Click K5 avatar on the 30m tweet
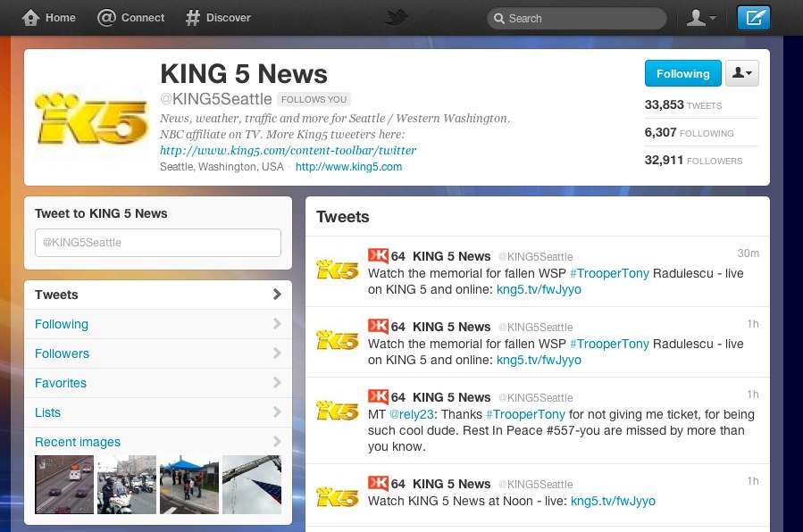Image resolution: width=803 pixels, height=532 pixels. pyautogui.click(x=337, y=270)
